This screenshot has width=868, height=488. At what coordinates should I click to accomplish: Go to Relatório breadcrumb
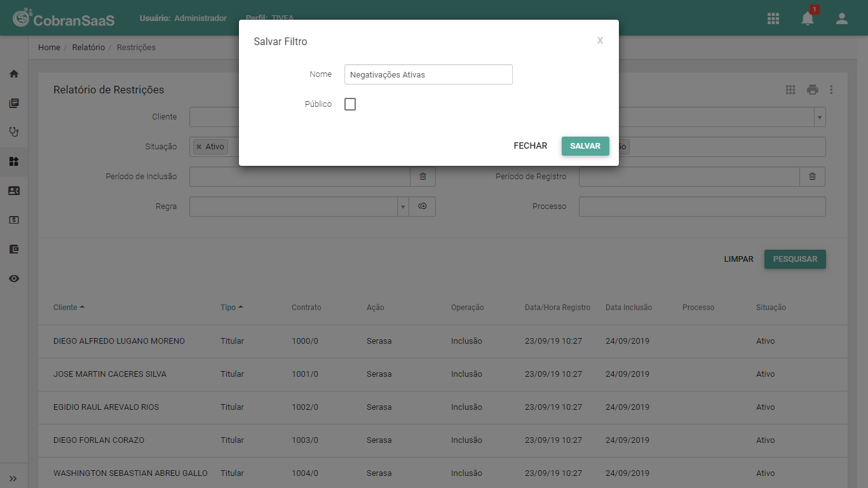tap(88, 48)
